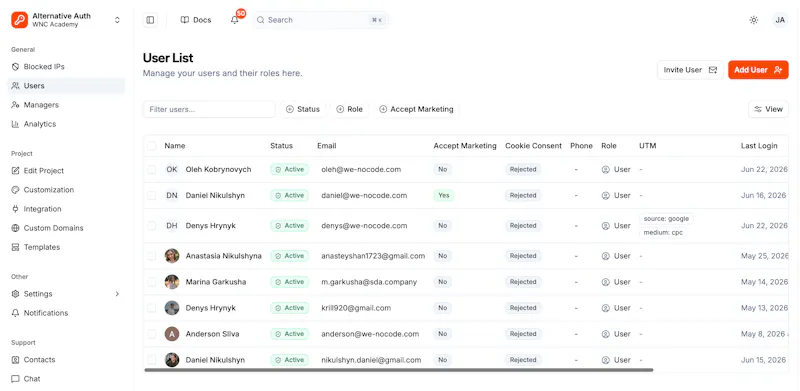Open the Docs link
Viewport: 800px width, 391px height.
tap(196, 20)
